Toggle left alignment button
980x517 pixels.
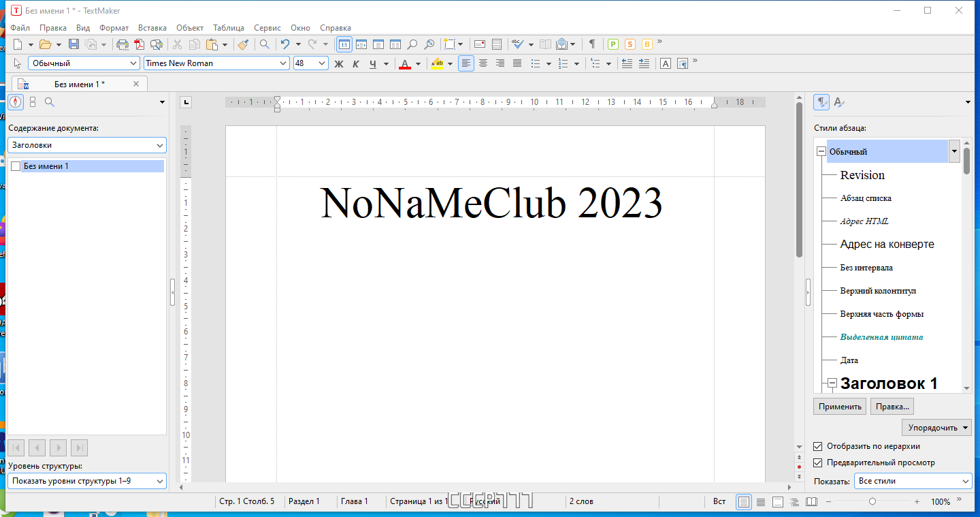(466, 63)
